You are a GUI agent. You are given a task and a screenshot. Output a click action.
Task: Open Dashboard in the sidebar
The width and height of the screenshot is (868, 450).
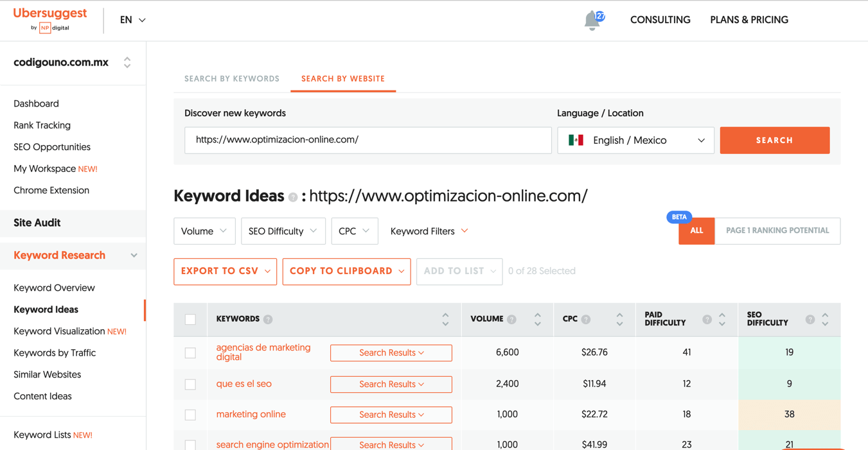coord(36,103)
